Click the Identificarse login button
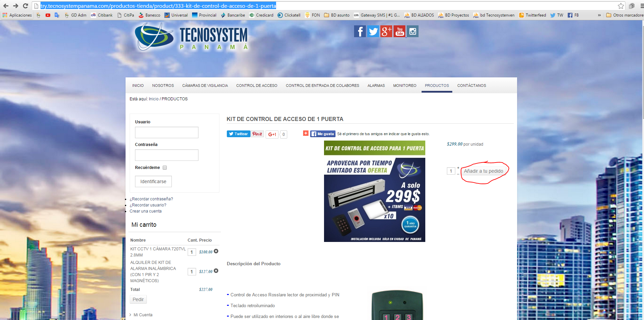 [153, 181]
